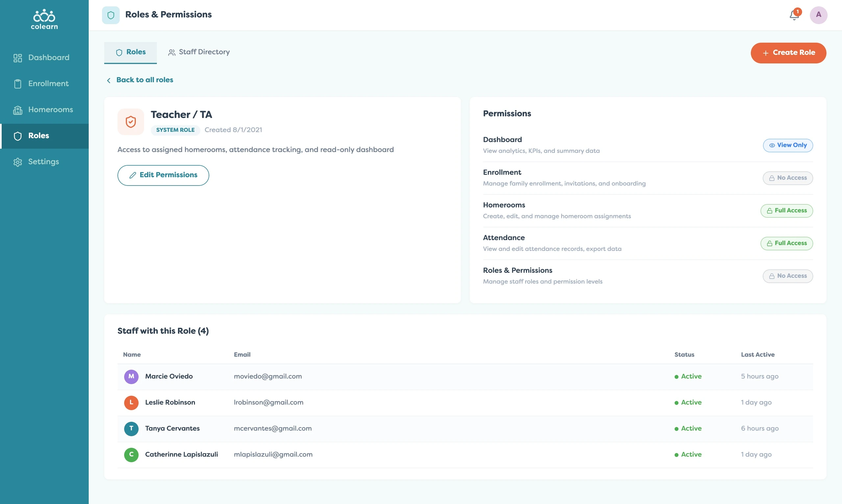This screenshot has width=842, height=504.
Task: Click the Staff with this Role (4) heading
Action: pos(163,331)
